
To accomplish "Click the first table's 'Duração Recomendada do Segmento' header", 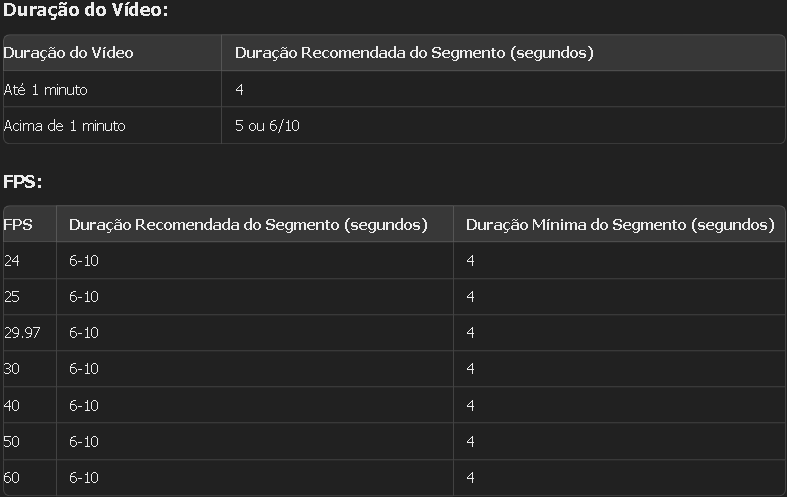I will [x=414, y=53].
